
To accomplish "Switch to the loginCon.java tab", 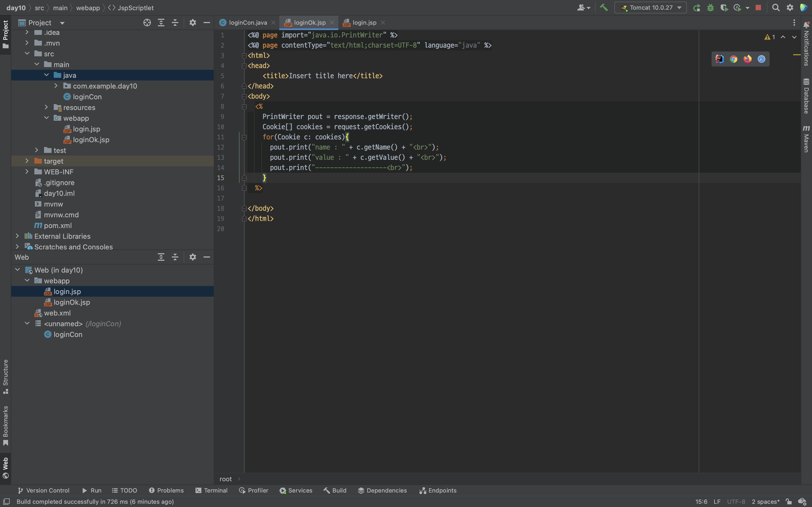I will [x=248, y=23].
